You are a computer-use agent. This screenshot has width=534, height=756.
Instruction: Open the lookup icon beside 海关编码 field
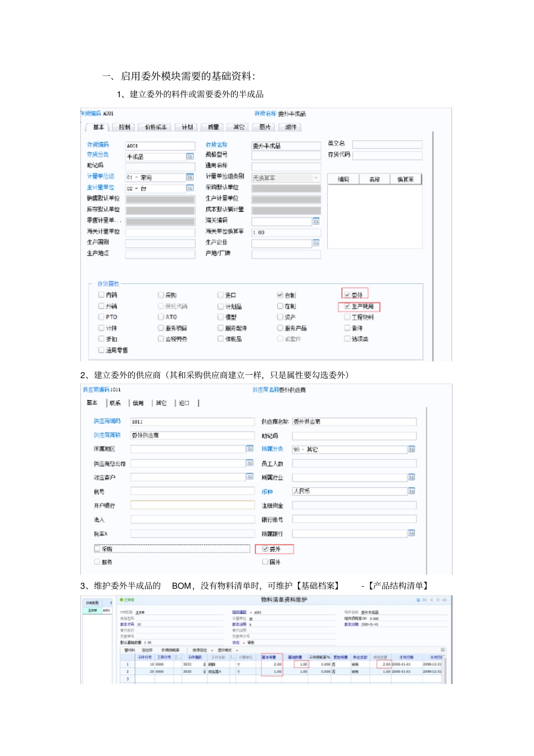pyautogui.click(x=316, y=221)
